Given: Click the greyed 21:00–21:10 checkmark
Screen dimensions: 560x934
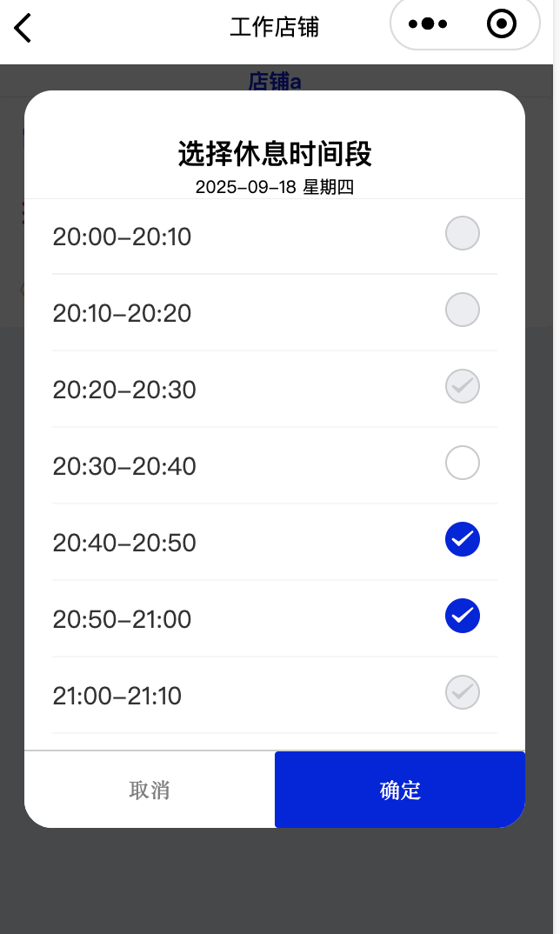Looking at the screenshot, I should click(x=462, y=692).
